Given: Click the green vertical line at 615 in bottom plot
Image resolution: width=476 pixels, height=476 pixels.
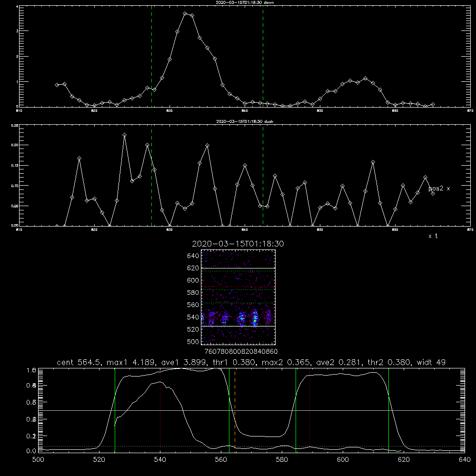Looking at the screenshot, I should pyautogui.click(x=388, y=410).
